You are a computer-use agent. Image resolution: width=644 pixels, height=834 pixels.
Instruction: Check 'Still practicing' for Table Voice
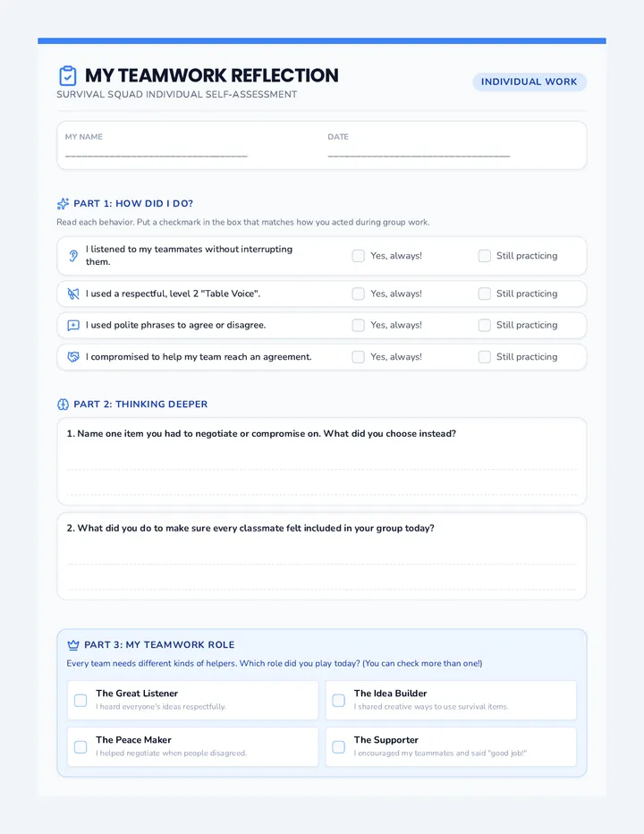click(485, 294)
